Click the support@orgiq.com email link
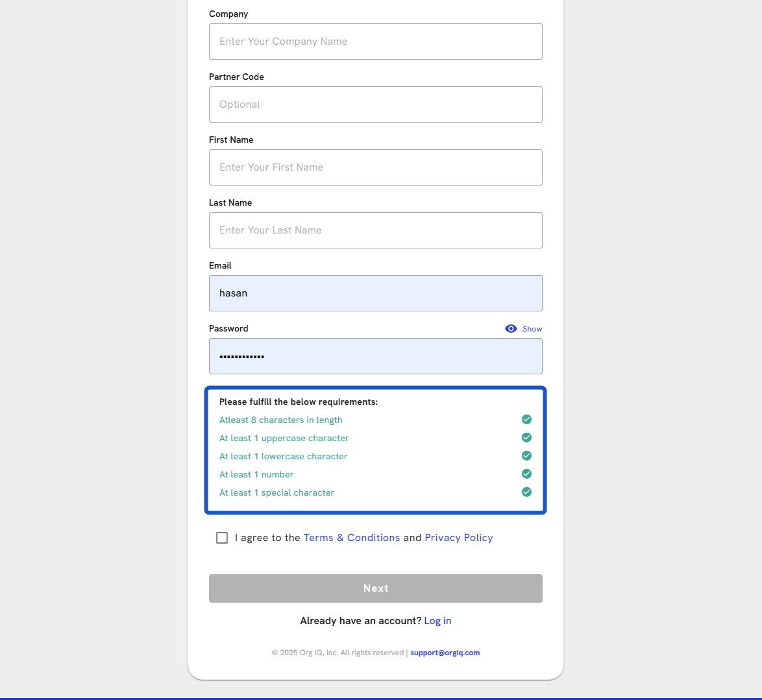The width and height of the screenshot is (762, 700). 445,653
